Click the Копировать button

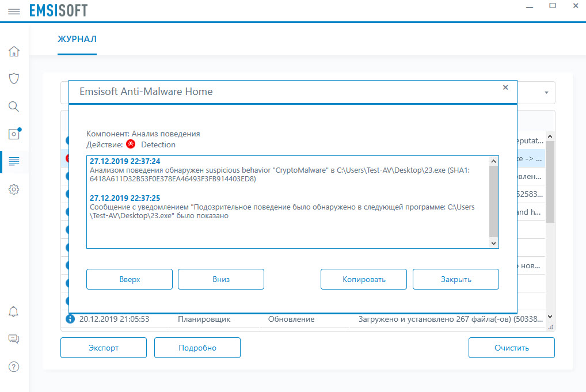point(364,279)
